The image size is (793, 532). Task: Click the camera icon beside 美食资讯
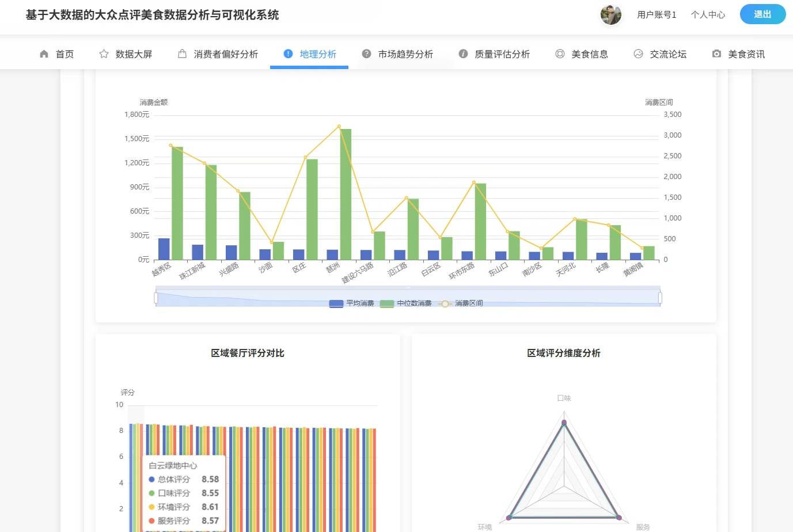pos(716,54)
